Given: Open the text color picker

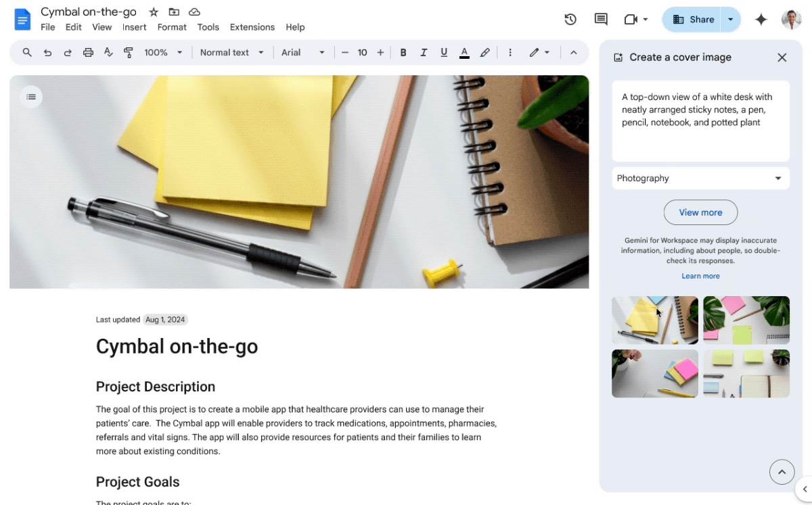Looking at the screenshot, I should tap(464, 52).
